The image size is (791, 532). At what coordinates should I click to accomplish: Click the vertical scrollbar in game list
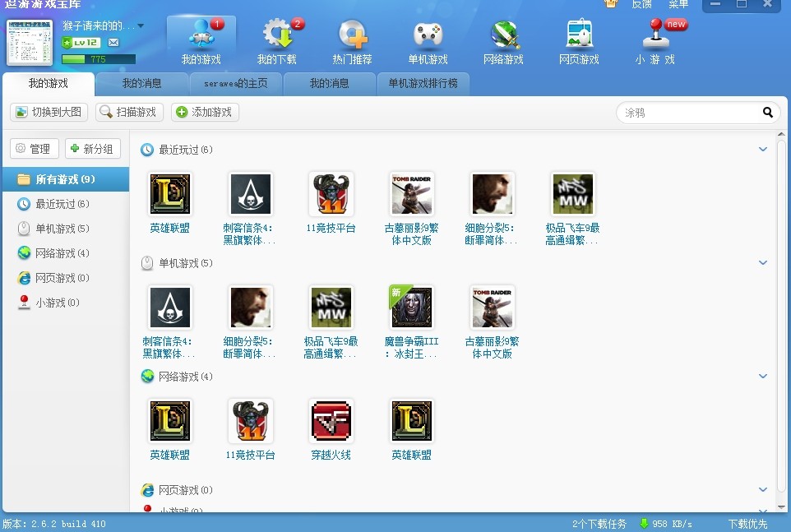pos(781,317)
